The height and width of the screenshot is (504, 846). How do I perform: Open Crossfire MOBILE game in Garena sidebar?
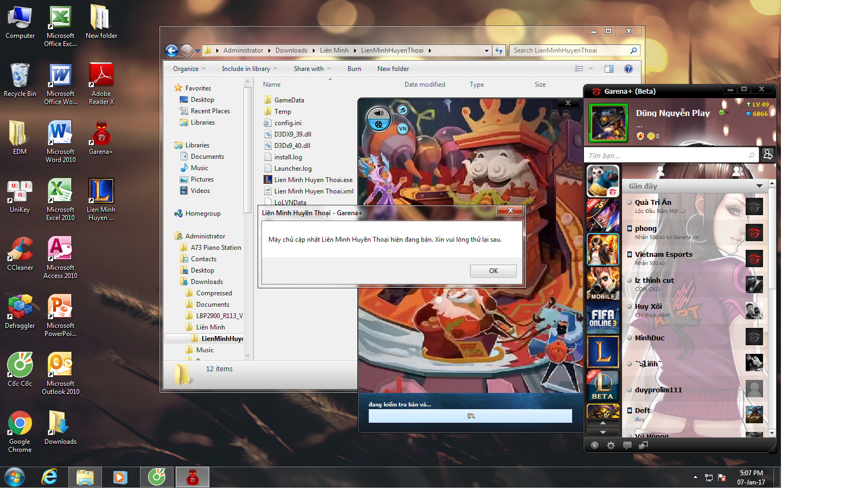coord(603,283)
